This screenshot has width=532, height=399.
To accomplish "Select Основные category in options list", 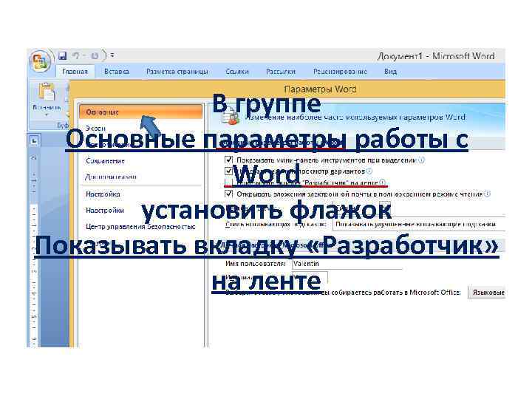I will pos(140,112).
